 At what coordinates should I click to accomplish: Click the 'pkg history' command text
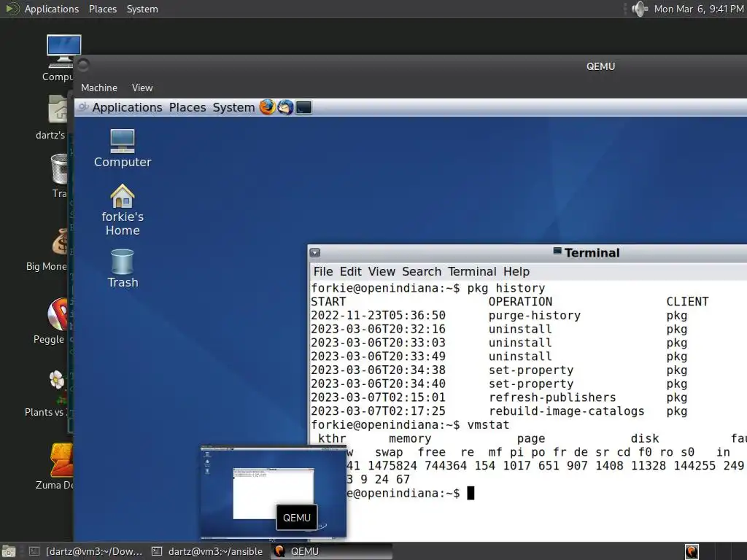point(506,289)
